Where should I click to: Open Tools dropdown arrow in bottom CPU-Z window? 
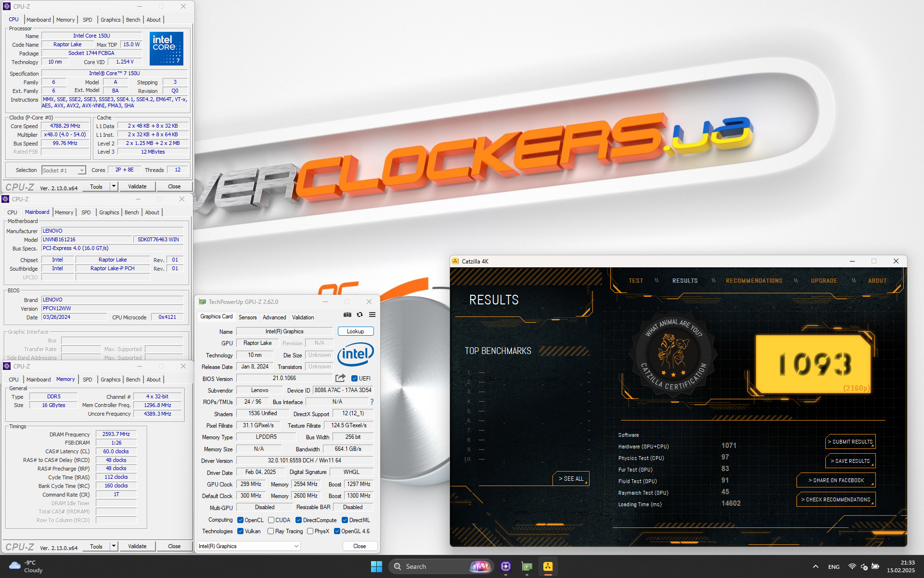(114, 546)
